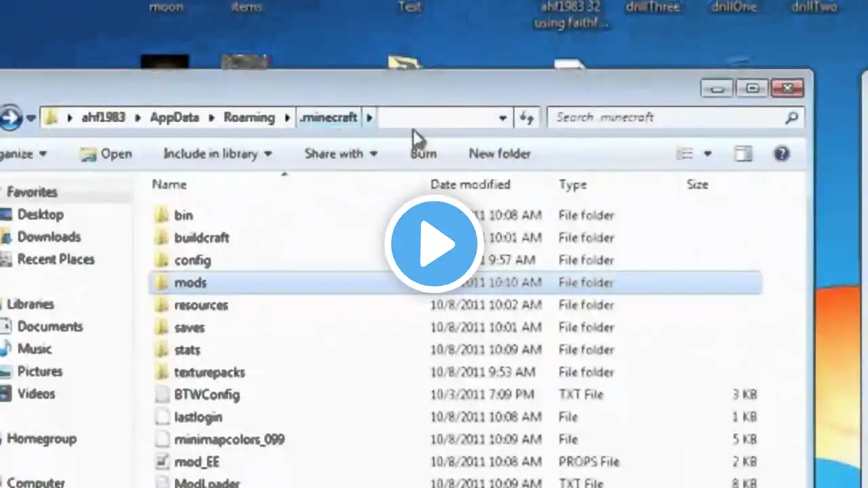Image resolution: width=868 pixels, height=488 pixels.
Task: Click the Change your view icon
Action: (686, 154)
